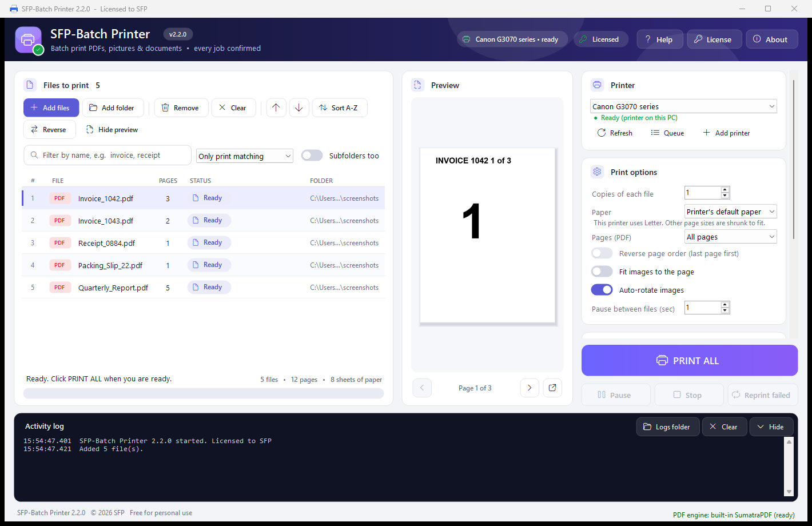Hide the preview pane

click(112, 130)
